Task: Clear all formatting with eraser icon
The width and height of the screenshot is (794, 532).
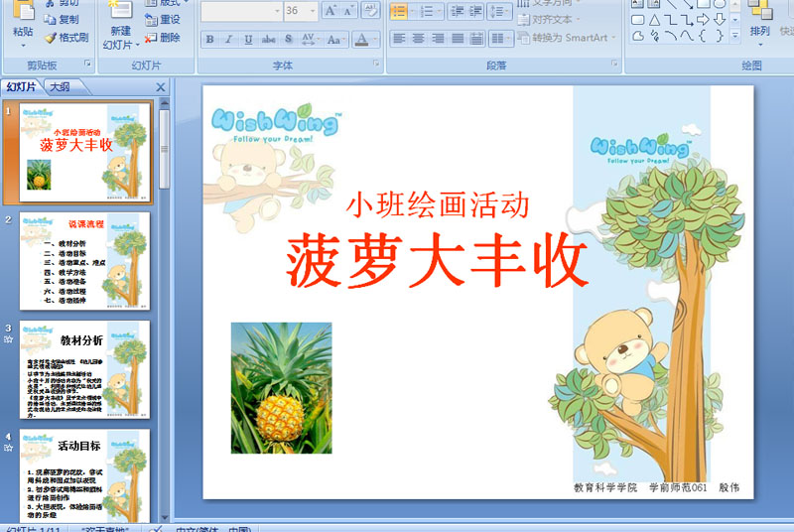Action: pyautogui.click(x=370, y=11)
